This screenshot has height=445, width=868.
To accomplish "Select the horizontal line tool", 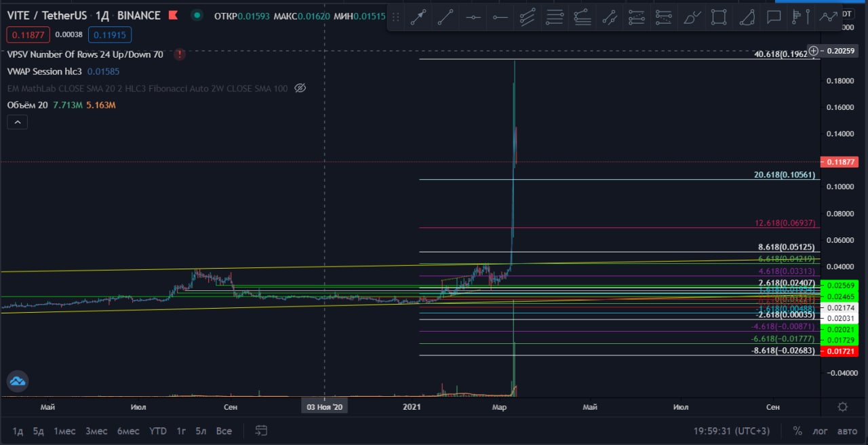I will point(473,18).
